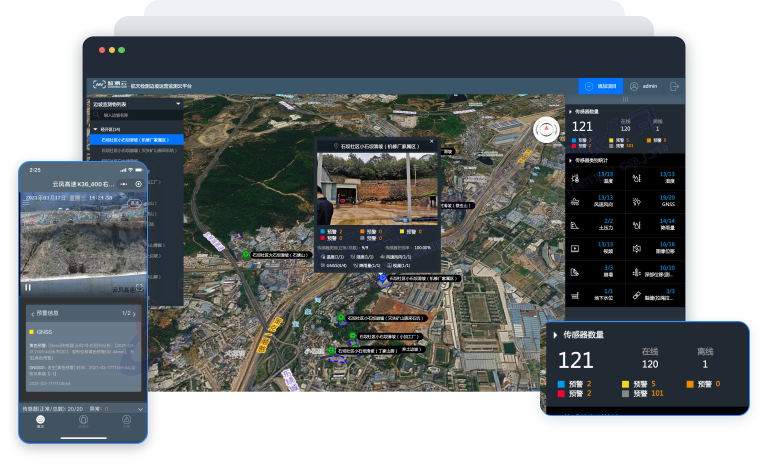
Task: Click the blue add project button
Action: (x=600, y=87)
